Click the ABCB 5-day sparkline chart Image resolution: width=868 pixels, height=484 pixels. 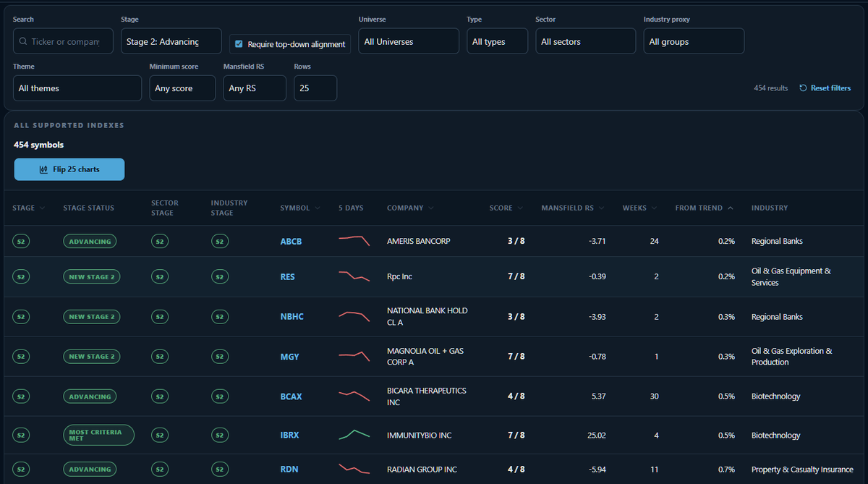click(x=354, y=241)
